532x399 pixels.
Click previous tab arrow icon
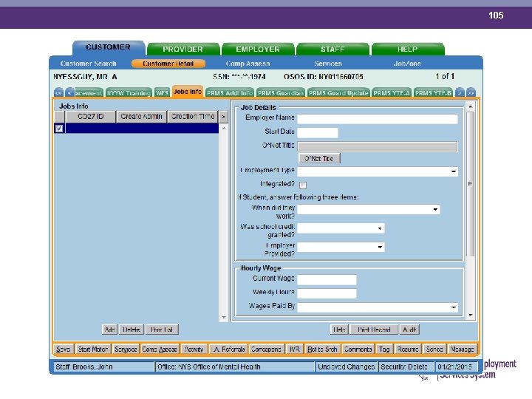pos(69,92)
